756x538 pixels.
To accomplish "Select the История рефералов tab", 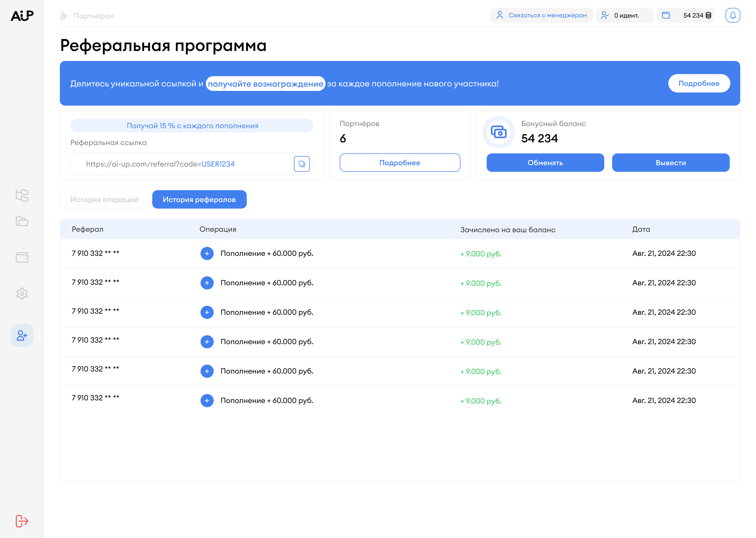I will (199, 199).
